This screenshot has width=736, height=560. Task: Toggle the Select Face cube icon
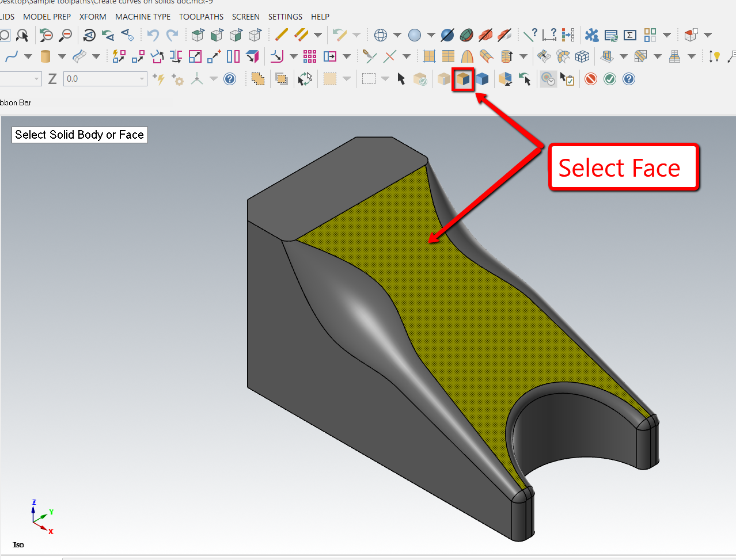click(463, 79)
